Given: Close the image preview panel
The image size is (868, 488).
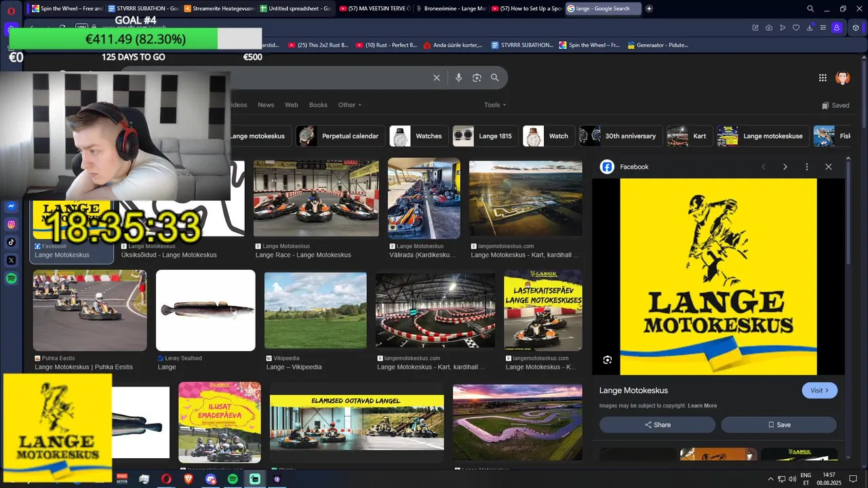Looking at the screenshot, I should point(828,167).
